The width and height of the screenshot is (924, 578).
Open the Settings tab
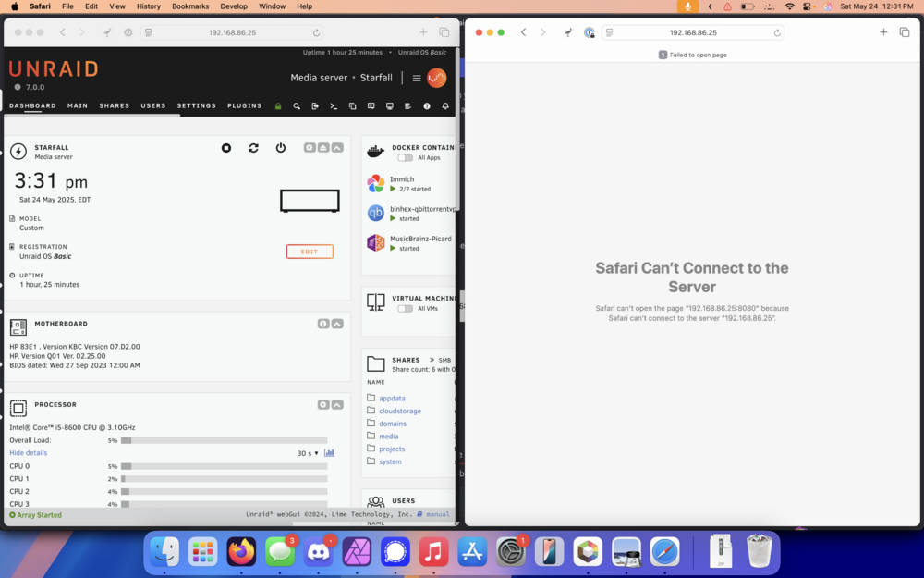coord(197,106)
